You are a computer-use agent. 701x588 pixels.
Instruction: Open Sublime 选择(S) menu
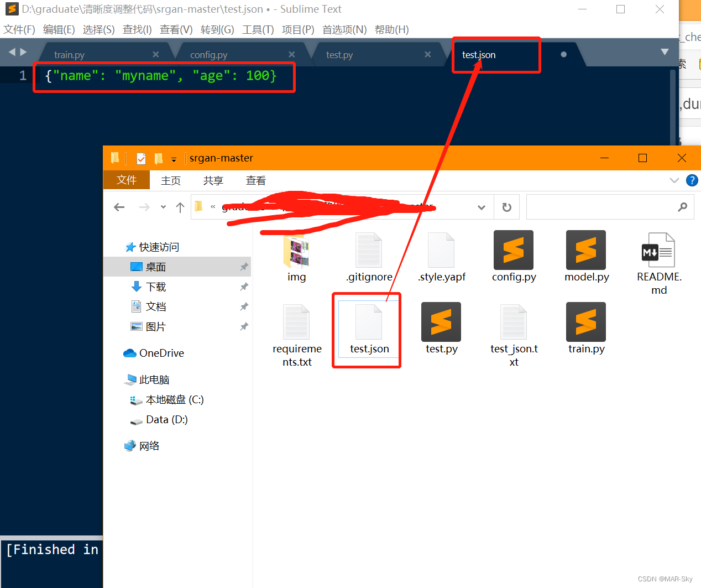tap(99, 29)
